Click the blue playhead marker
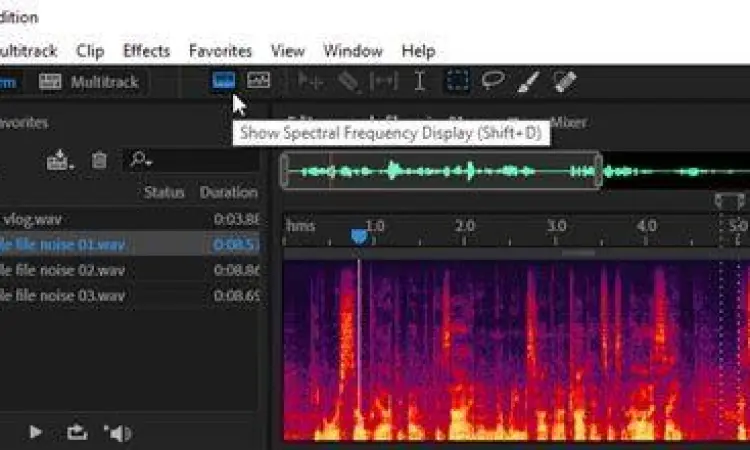This screenshot has height=450, width=750. click(359, 236)
